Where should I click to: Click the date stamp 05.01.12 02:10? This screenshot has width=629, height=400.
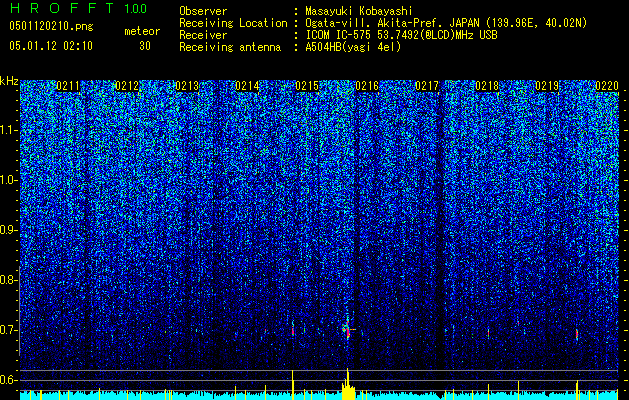tap(51, 46)
